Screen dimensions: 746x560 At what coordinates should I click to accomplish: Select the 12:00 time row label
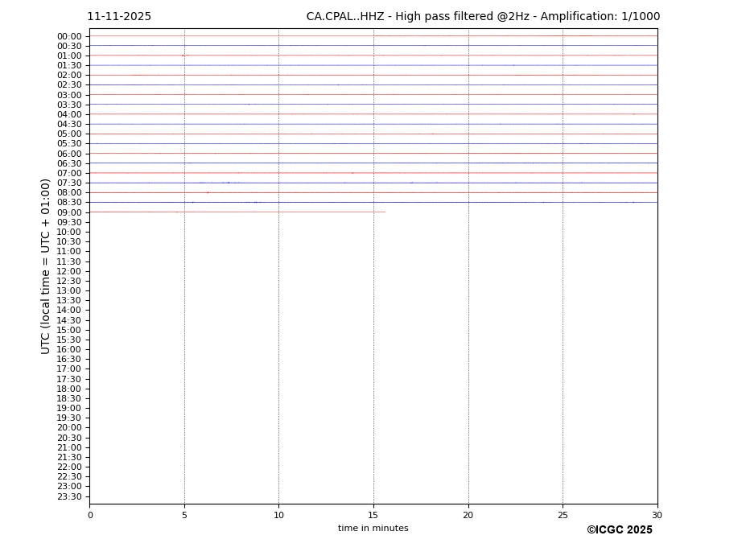[69, 271]
